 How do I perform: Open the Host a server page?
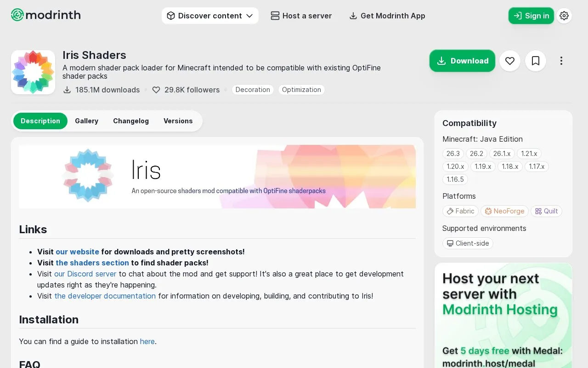[301, 16]
